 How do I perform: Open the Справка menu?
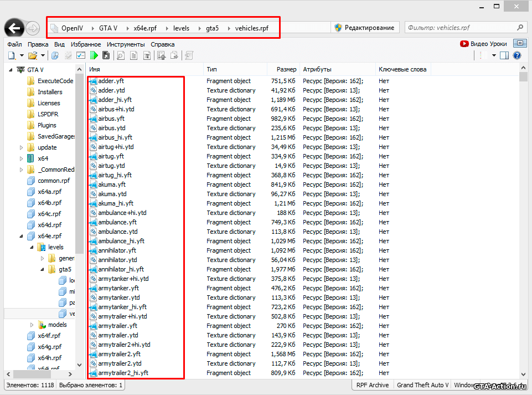tap(163, 44)
